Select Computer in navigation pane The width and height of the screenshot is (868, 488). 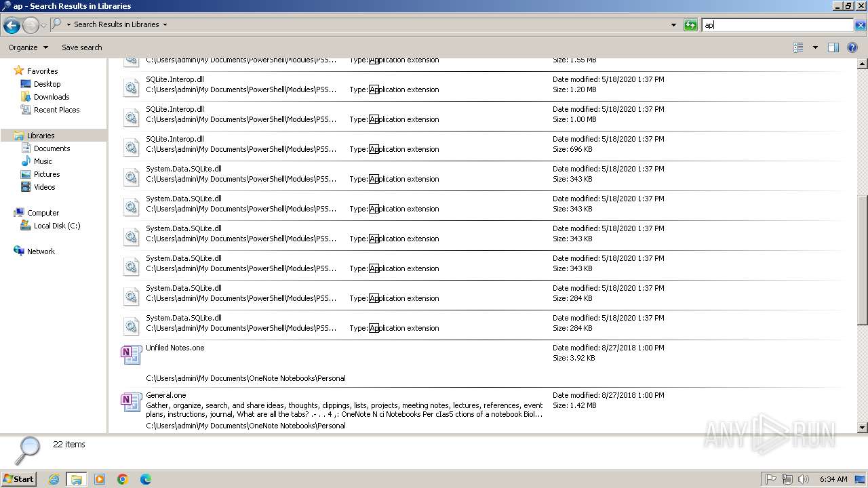pos(43,213)
